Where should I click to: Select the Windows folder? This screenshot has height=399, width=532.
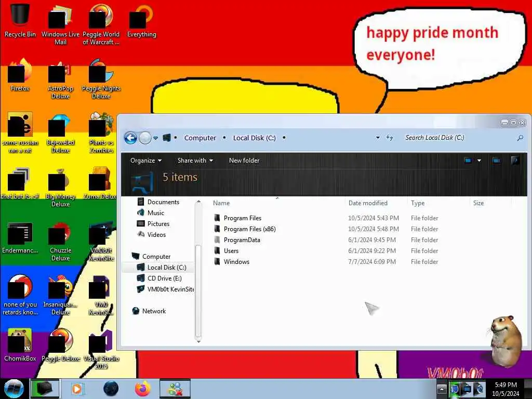(232, 262)
